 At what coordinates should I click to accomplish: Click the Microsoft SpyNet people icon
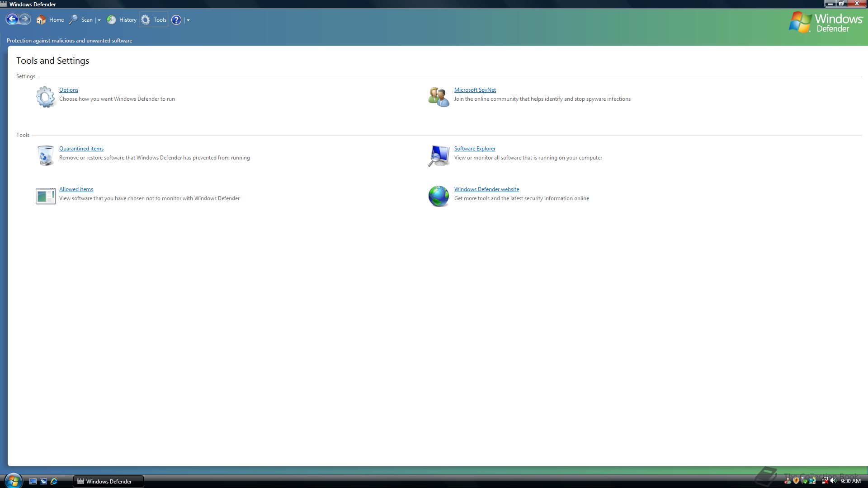(x=439, y=97)
